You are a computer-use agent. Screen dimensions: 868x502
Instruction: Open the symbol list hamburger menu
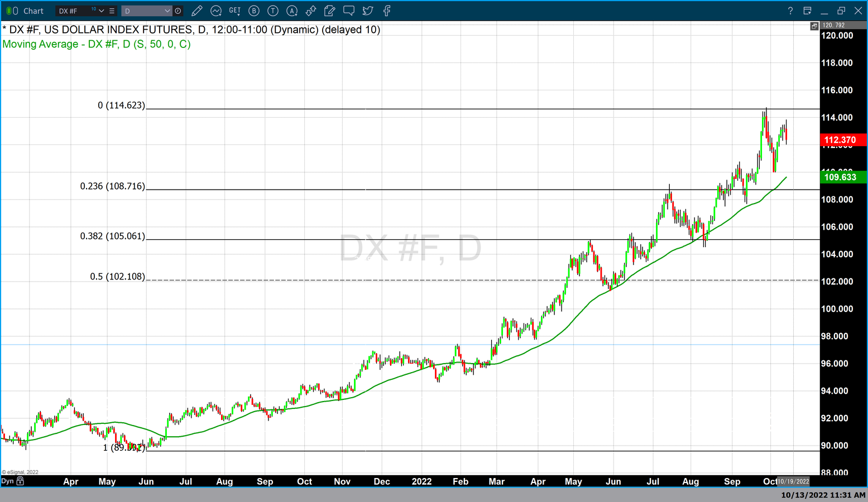[x=112, y=11]
